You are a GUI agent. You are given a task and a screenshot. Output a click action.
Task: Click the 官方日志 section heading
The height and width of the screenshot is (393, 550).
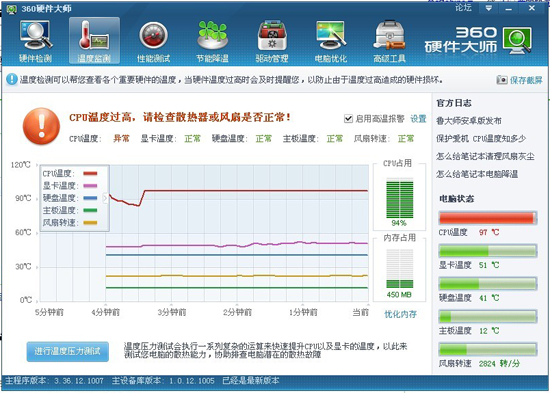454,103
